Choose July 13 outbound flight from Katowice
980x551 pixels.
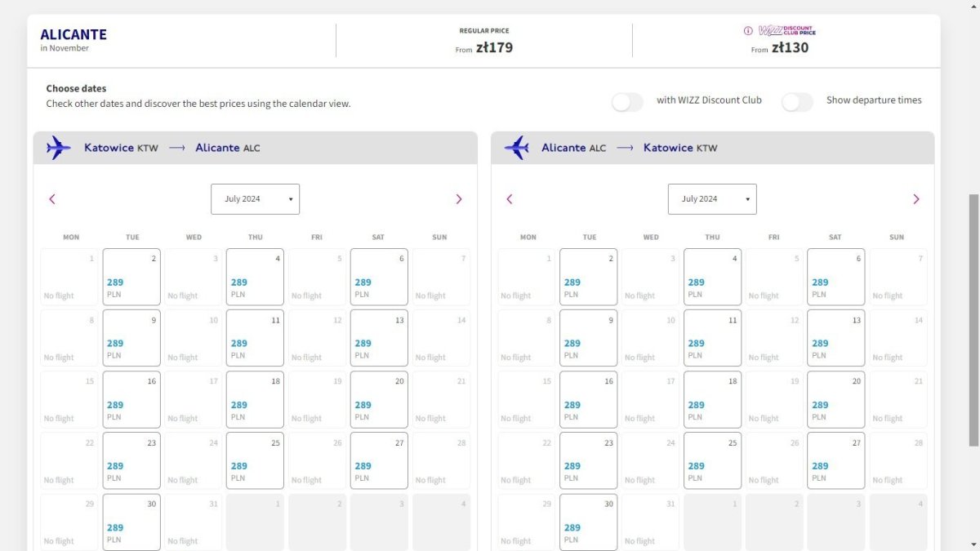379,338
